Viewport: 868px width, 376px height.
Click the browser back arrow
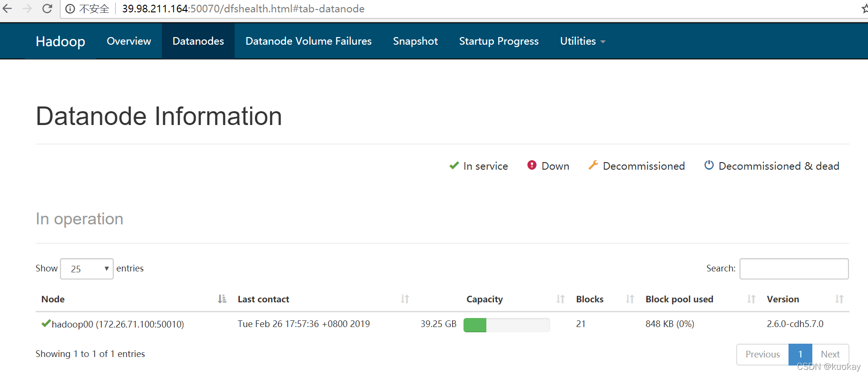tap(8, 9)
